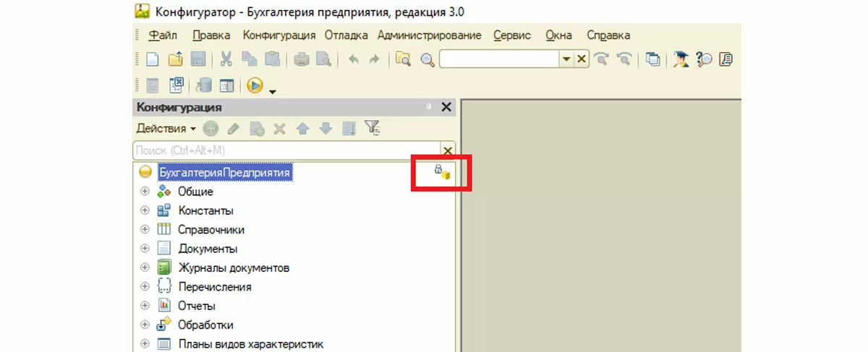This screenshot has width=868, height=352.
Task: Click the New document toolbar icon
Action: click(153, 59)
